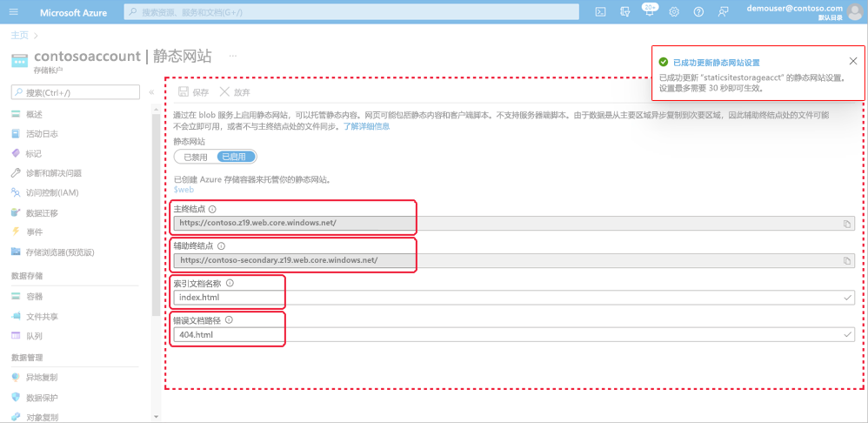The height and width of the screenshot is (423, 868).
Task: Open the $web container link
Action: (184, 190)
